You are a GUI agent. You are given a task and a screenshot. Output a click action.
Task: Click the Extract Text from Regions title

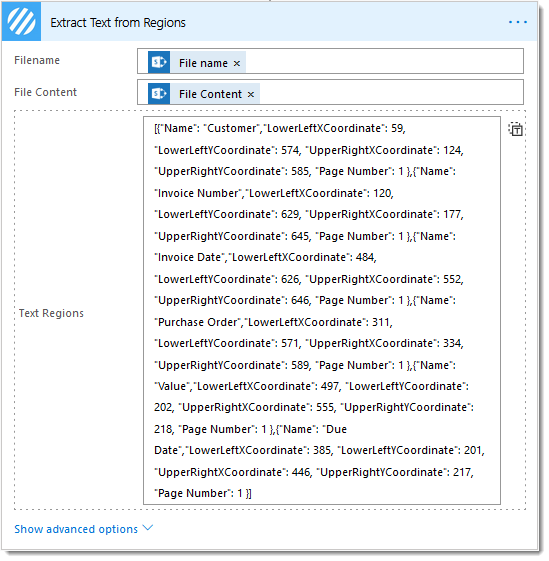(118, 23)
